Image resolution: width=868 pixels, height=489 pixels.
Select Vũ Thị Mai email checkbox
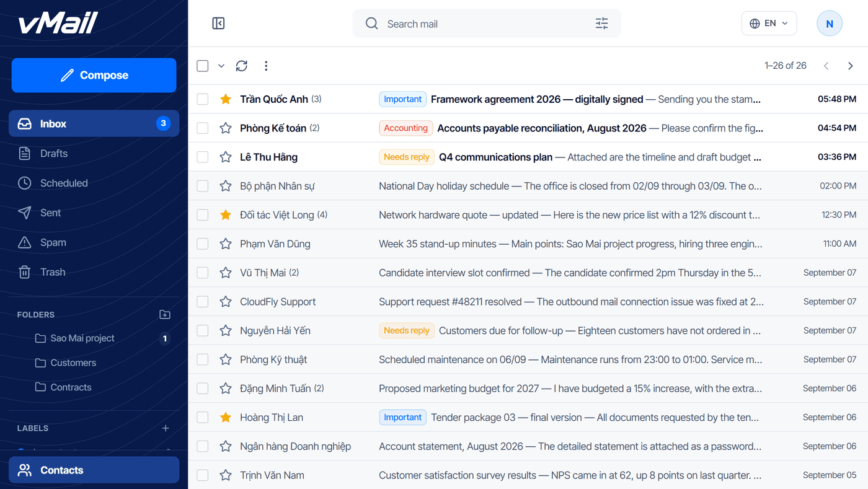pos(203,273)
